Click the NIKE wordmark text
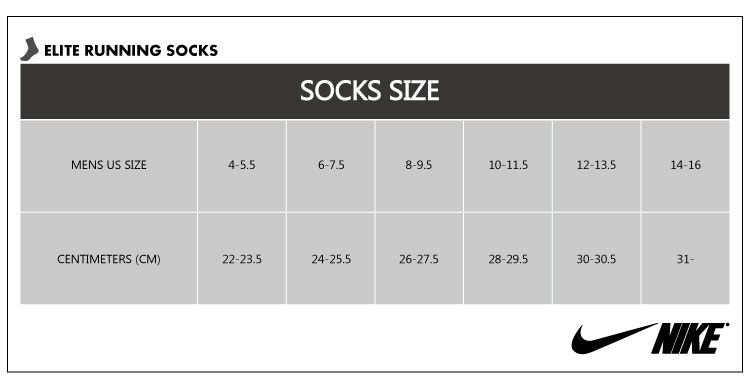The width and height of the screenshot is (750, 382). 690,338
